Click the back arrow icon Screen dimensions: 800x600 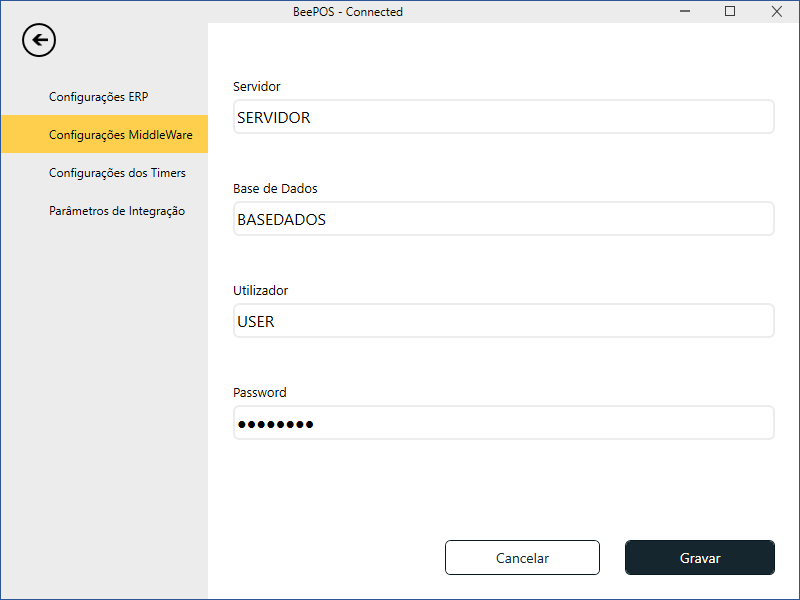[x=39, y=41]
